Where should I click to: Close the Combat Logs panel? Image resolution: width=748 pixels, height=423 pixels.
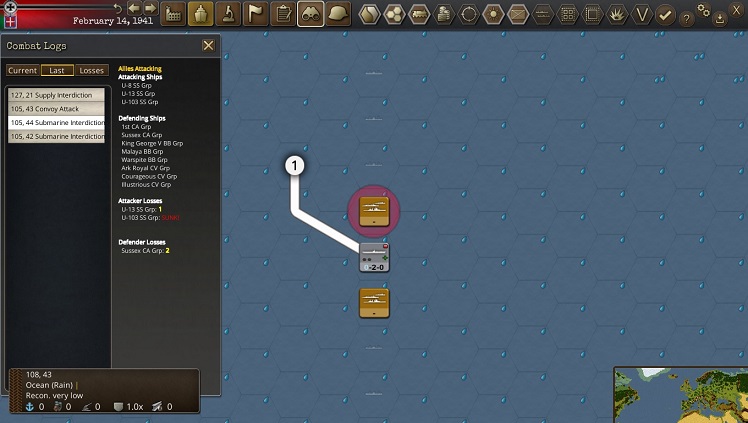(x=208, y=45)
